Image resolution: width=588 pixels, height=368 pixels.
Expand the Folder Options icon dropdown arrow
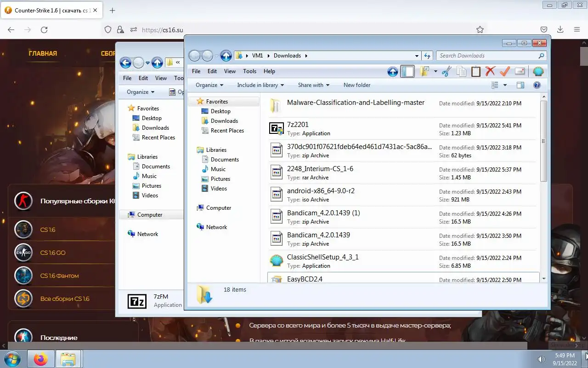(x=435, y=71)
